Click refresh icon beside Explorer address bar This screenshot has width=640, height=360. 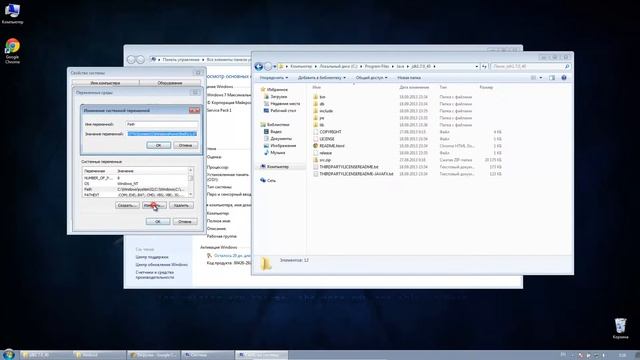(x=484, y=66)
